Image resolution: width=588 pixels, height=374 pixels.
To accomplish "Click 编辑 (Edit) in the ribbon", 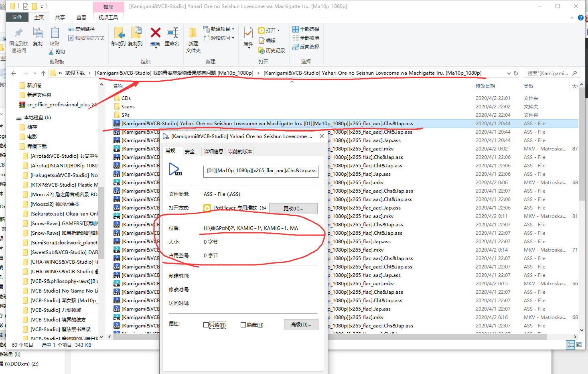I will 268,40.
